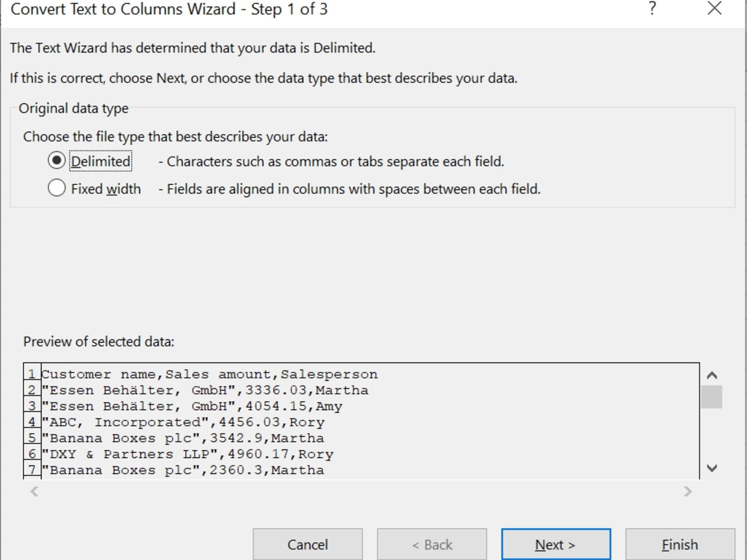Select the ABC, Incorporated preview row
The height and width of the screenshot is (560, 747).
click(183, 422)
